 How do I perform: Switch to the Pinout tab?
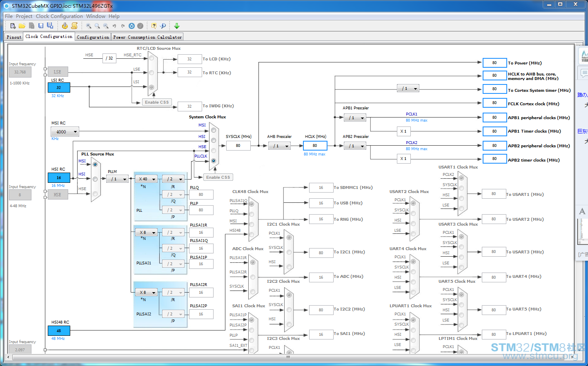[x=14, y=37]
